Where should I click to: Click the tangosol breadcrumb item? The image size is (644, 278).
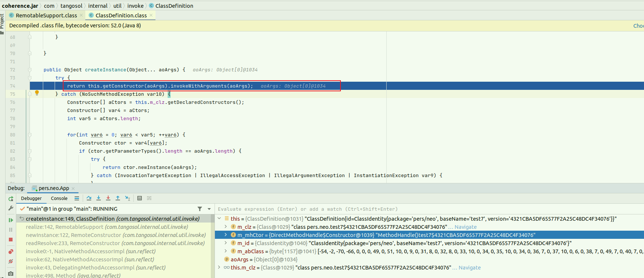point(71,6)
